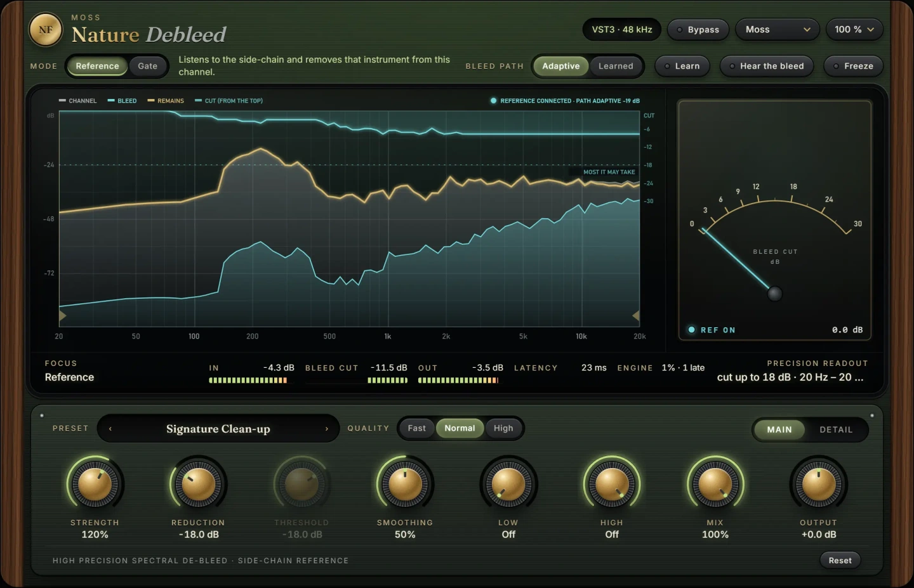Click the Smoothing knob
Viewport: 914px width, 588px height.
point(405,485)
